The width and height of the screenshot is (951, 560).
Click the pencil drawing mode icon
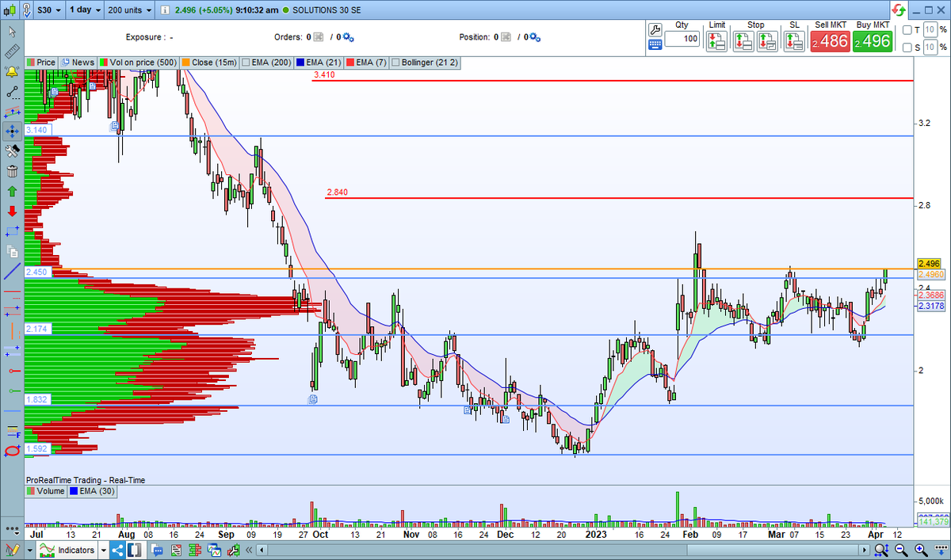coord(11,550)
